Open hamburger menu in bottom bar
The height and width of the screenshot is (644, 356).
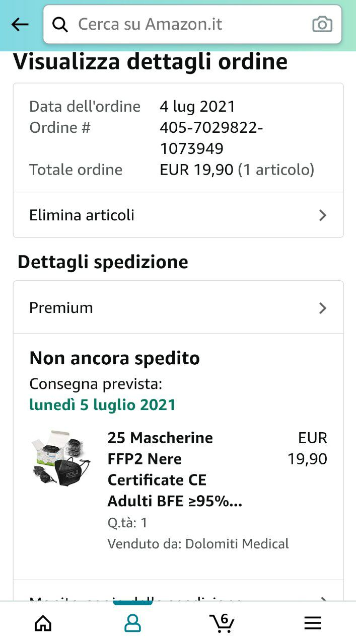(313, 623)
